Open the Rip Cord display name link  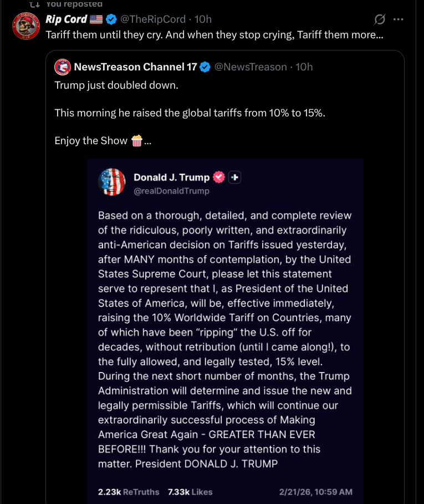(x=66, y=19)
